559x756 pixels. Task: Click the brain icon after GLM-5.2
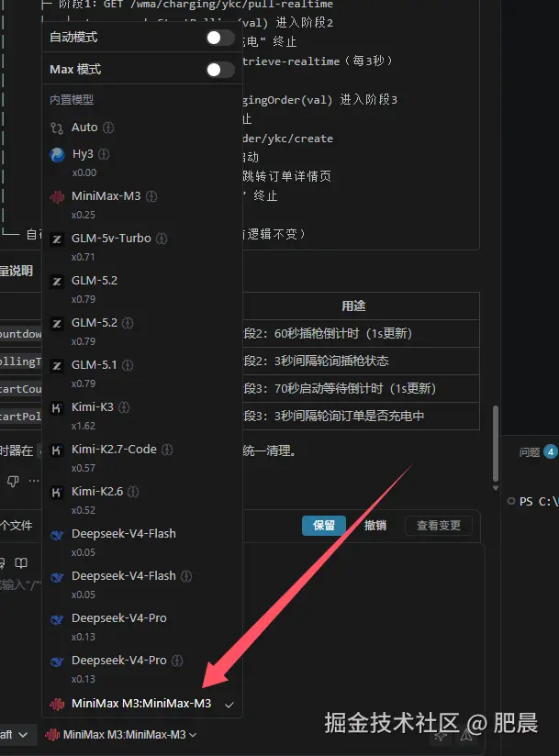(x=128, y=323)
